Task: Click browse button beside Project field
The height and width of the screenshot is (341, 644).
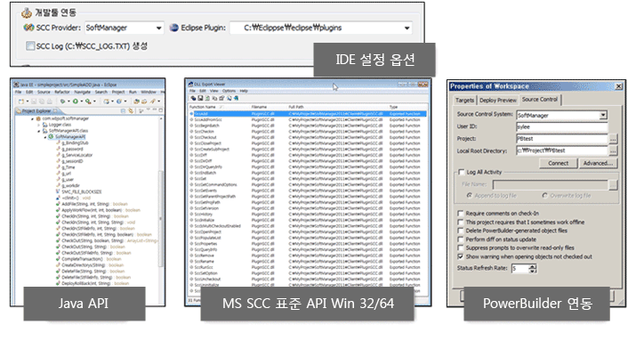Action: (x=613, y=139)
